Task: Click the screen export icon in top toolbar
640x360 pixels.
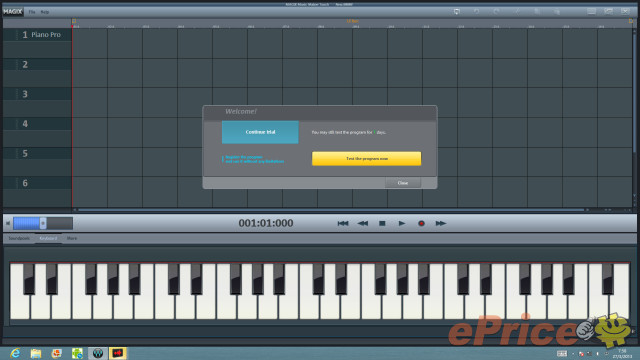Action: click(457, 11)
